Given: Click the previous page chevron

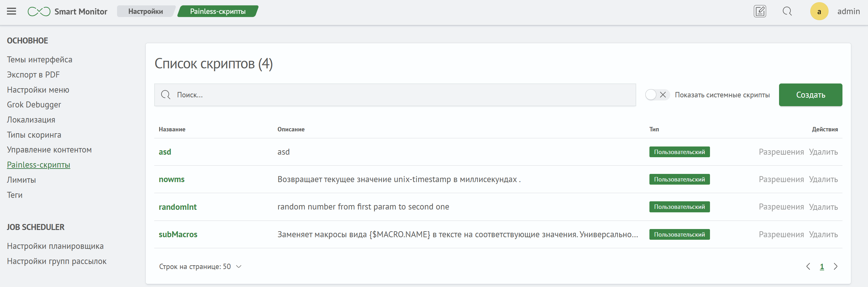Looking at the screenshot, I should (808, 266).
